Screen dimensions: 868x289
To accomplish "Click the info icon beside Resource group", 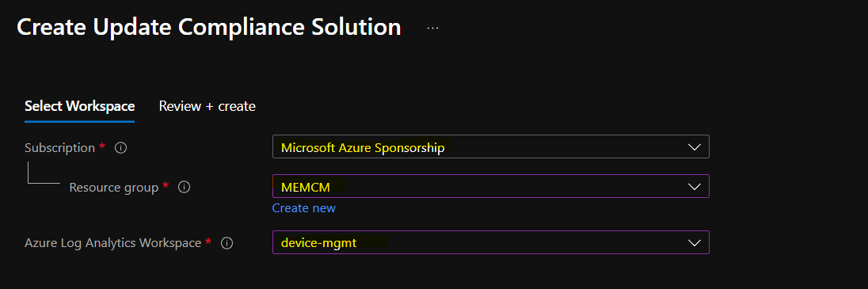I will pos(185,187).
